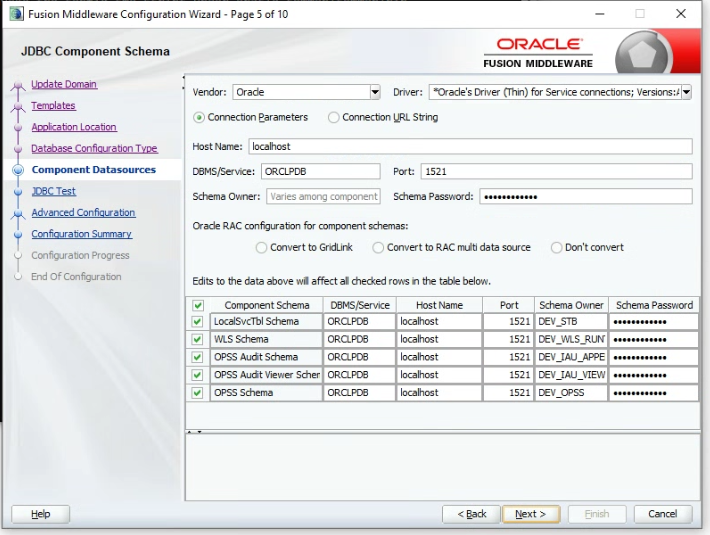
Task: Select Don't convert radio option
Action: pyautogui.click(x=556, y=248)
